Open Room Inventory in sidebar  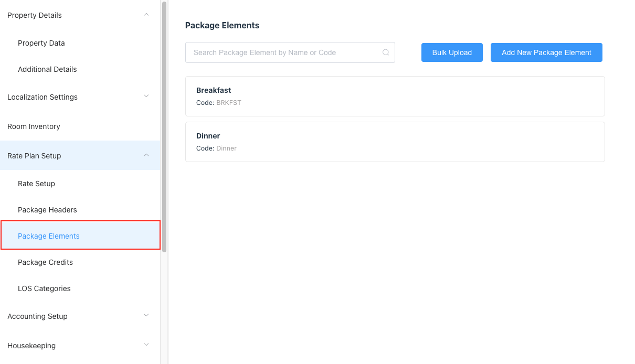pos(34,126)
